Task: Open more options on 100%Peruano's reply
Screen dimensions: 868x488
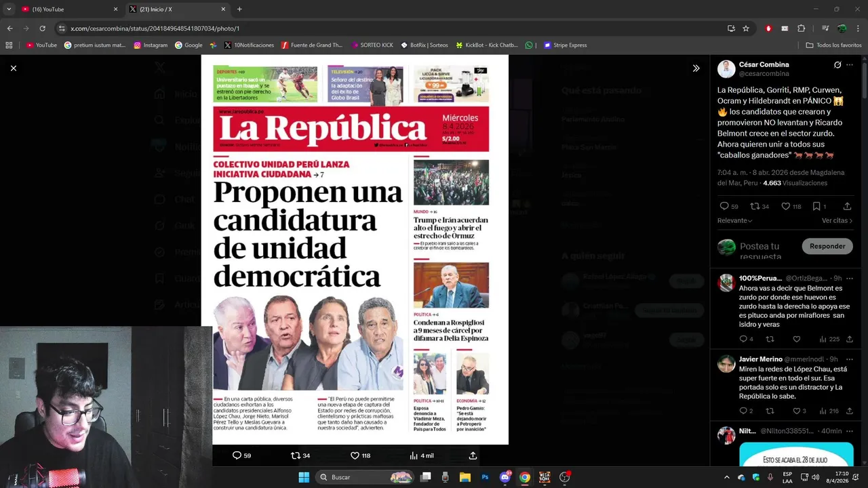Action: tap(850, 279)
